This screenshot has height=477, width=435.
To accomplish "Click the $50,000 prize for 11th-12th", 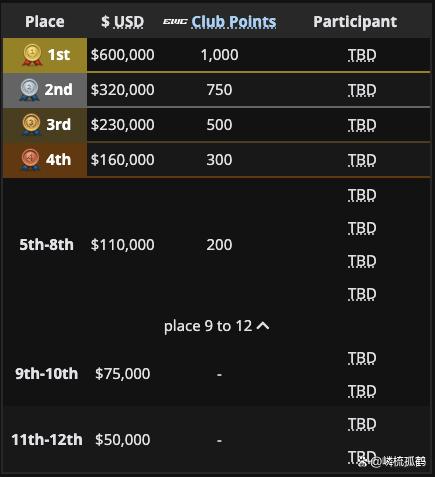I will pos(122,439).
